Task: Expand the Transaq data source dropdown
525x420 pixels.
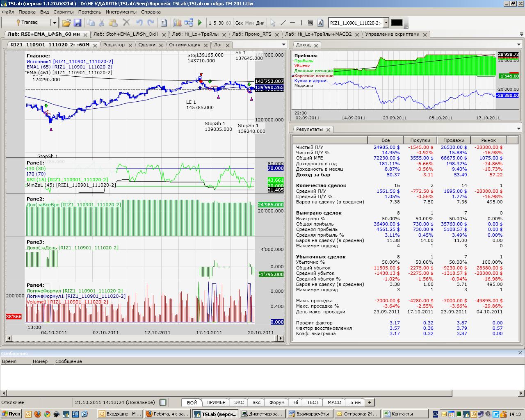Action: pos(54,23)
